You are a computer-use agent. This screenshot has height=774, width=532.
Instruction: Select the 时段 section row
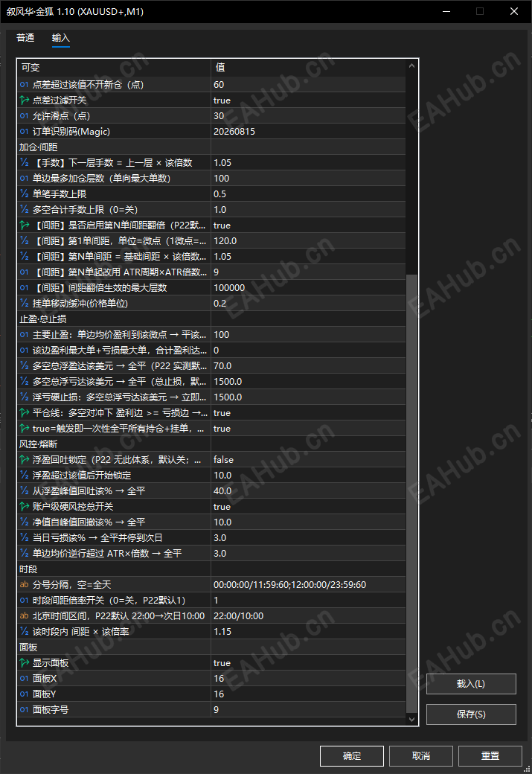click(x=211, y=569)
